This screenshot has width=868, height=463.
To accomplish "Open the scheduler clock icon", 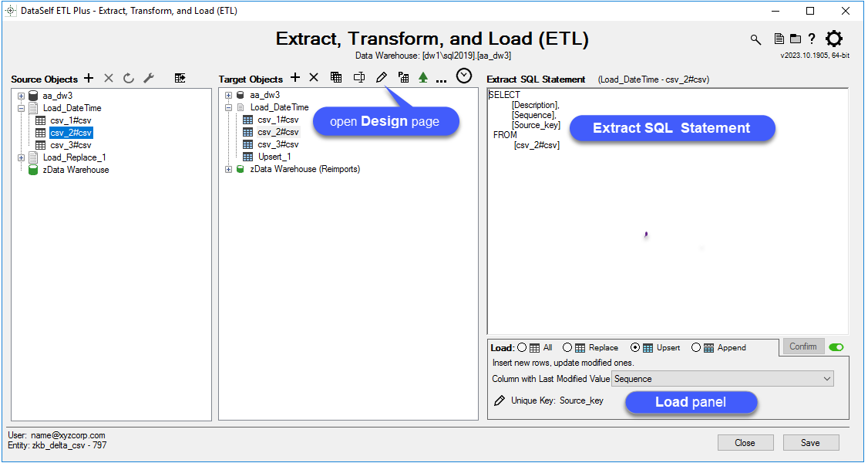I will (464, 76).
